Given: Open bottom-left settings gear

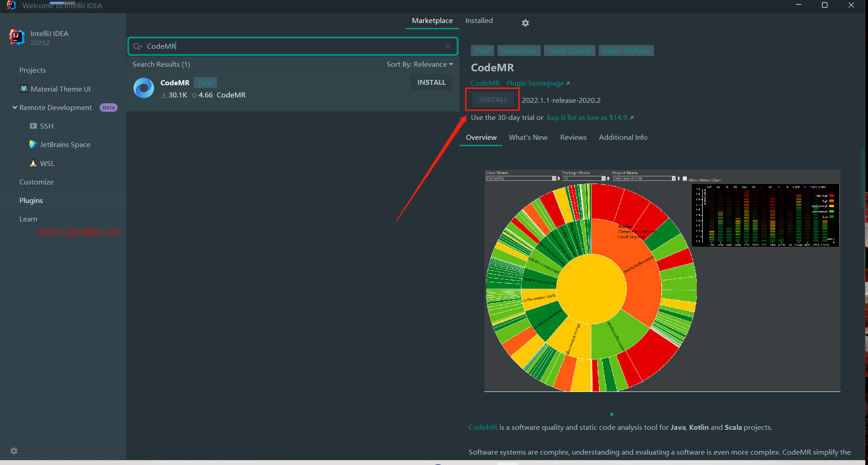Looking at the screenshot, I should click(x=14, y=451).
